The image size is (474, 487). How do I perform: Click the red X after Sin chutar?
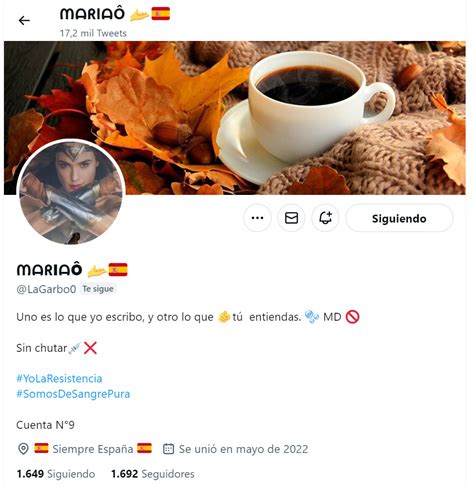click(90, 348)
